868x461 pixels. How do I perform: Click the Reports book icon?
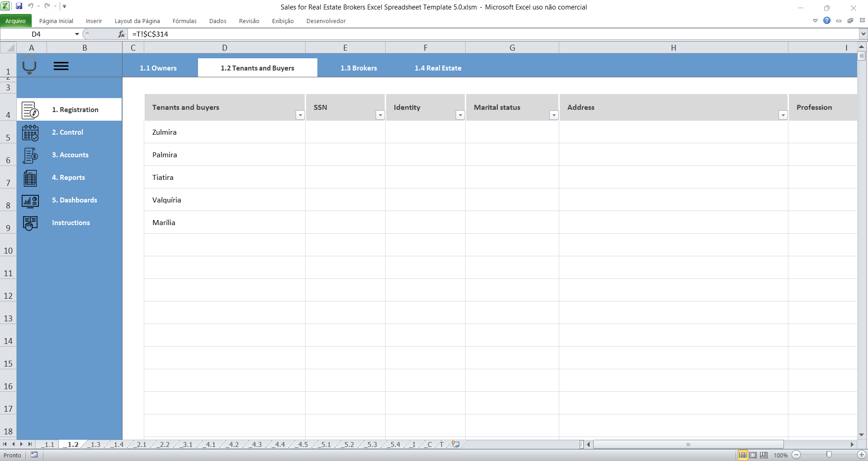click(x=30, y=178)
